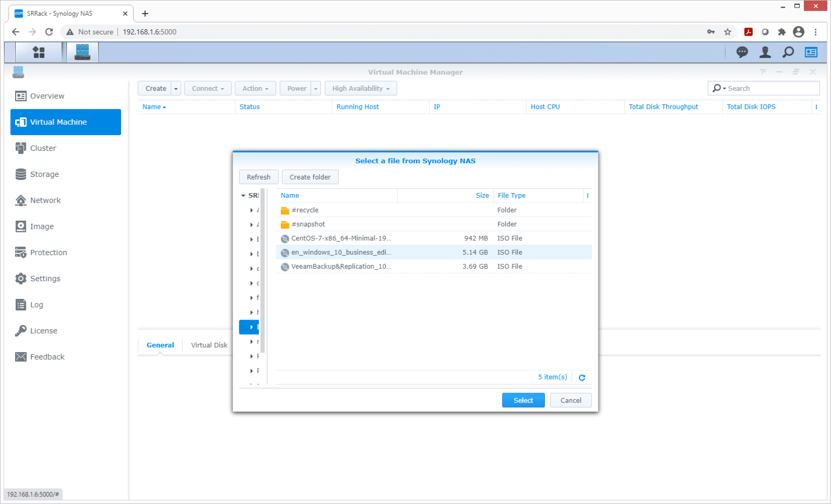Open the High Availability dropdown
831x504 pixels.
[361, 89]
